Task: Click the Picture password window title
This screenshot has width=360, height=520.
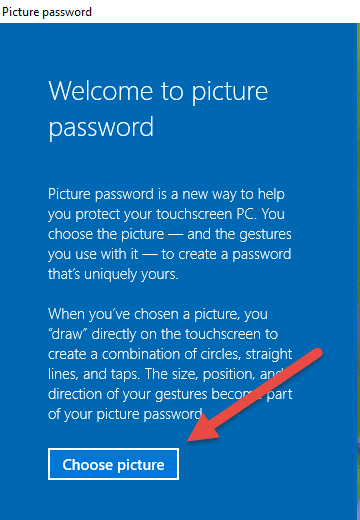Action: pyautogui.click(x=47, y=12)
